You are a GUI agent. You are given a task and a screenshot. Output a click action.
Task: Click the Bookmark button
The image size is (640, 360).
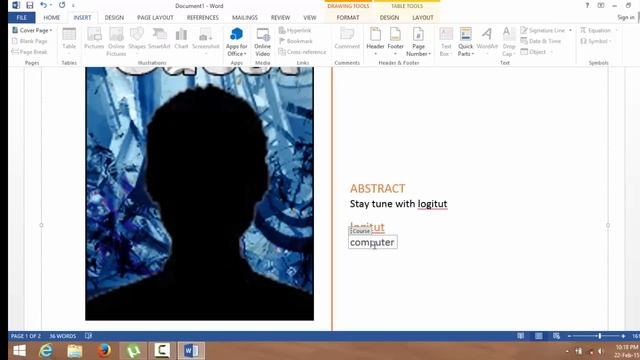click(x=296, y=41)
